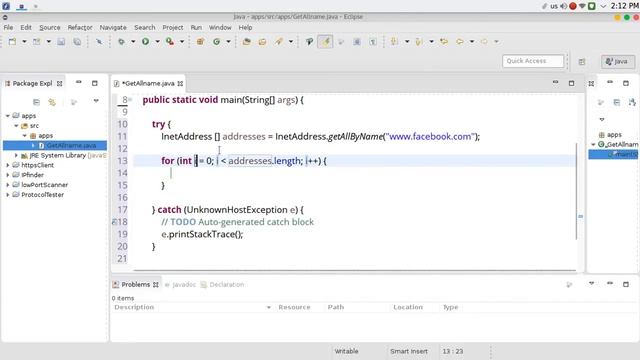The image size is (640, 360).
Task: Open the Search dropdown arrow
Action: [291, 42]
